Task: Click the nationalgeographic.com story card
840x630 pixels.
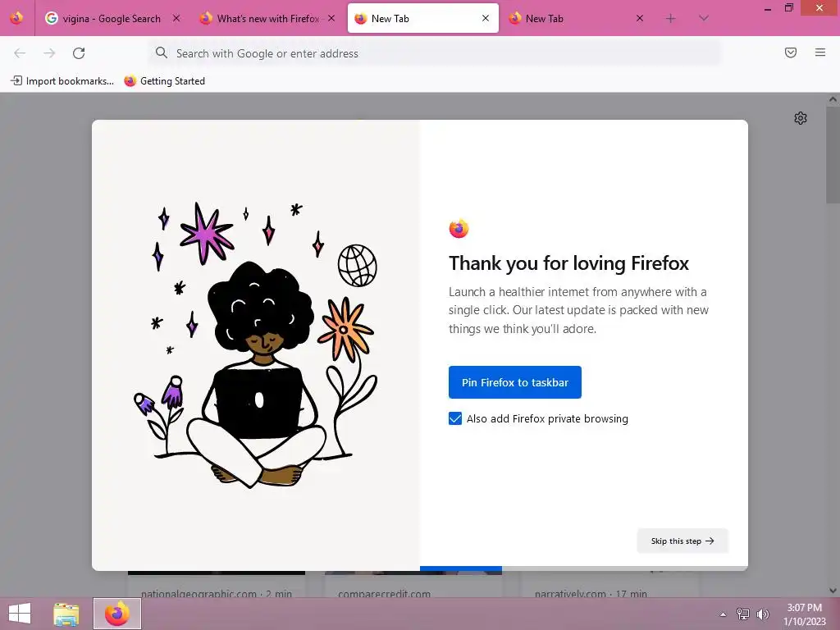Action: pyautogui.click(x=217, y=585)
